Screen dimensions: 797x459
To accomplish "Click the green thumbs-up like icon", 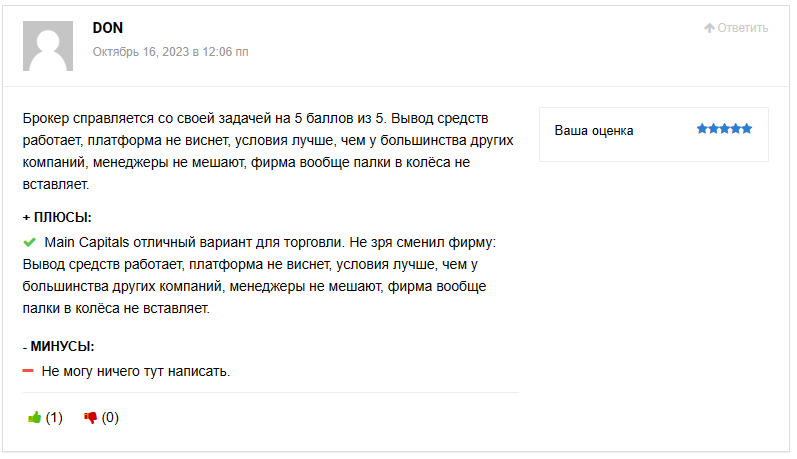I will (x=34, y=418).
